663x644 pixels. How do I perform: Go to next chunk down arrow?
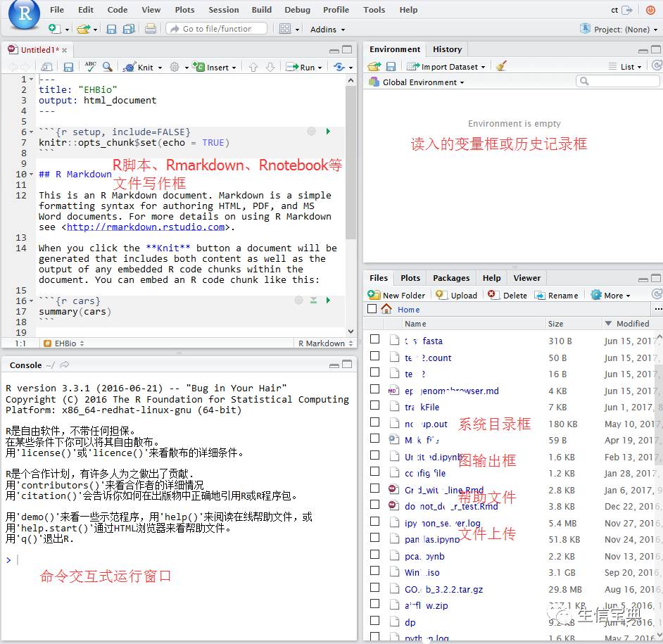[270, 68]
